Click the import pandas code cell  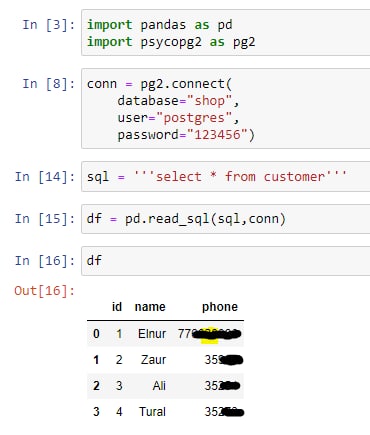tap(226, 33)
